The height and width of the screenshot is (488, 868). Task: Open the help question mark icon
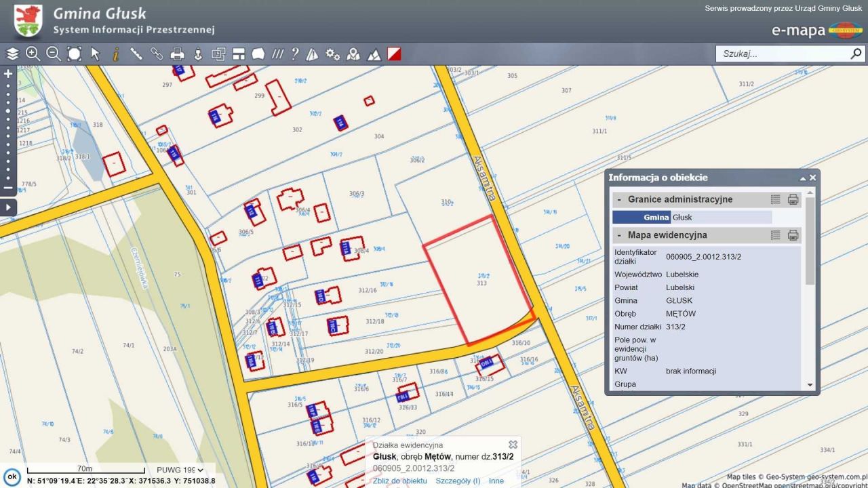coord(295,54)
